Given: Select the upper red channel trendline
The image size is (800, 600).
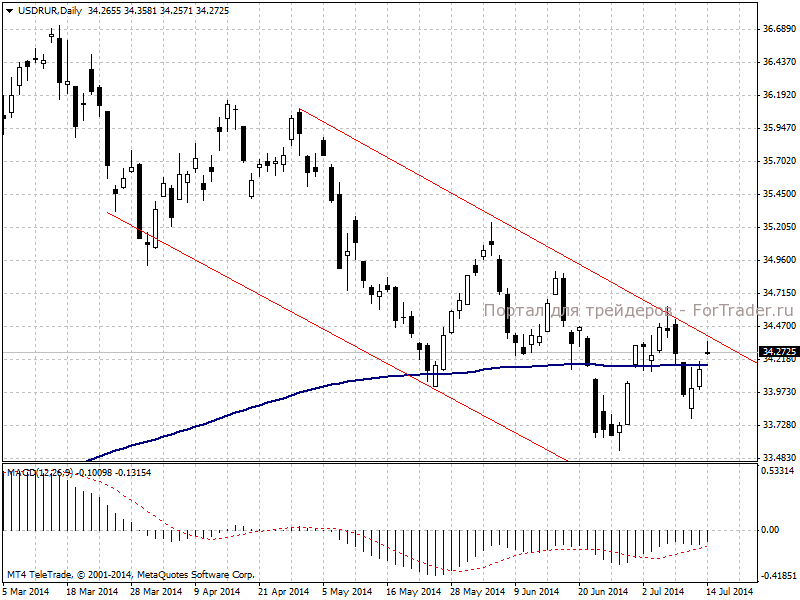Looking at the screenshot, I should [x=528, y=236].
